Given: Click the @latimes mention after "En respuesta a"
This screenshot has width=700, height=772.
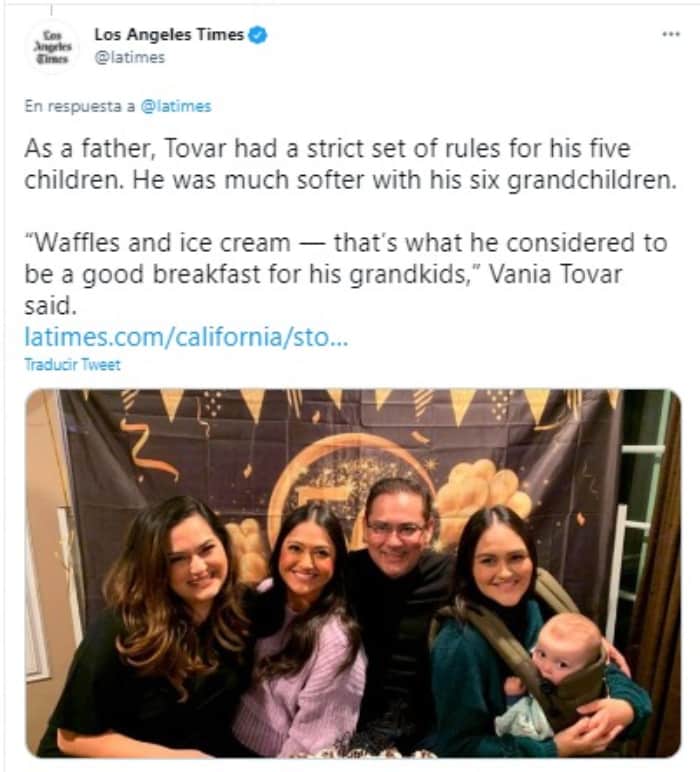Looking at the screenshot, I should click(176, 105).
